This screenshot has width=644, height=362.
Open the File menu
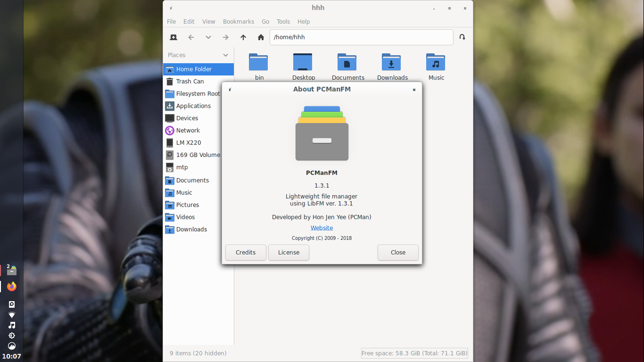click(172, 22)
